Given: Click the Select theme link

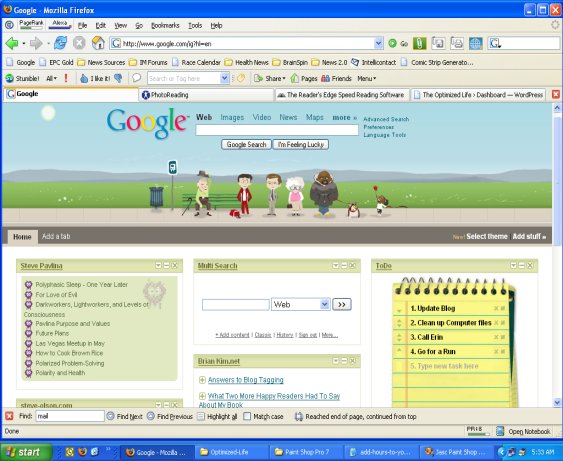Looking at the screenshot, I should point(487,236).
